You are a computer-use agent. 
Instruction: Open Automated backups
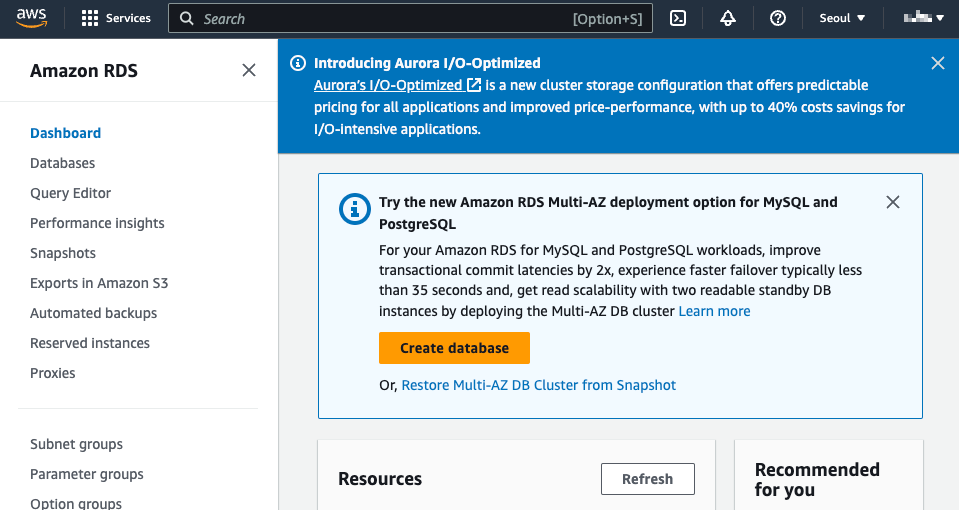pyautogui.click(x=94, y=313)
